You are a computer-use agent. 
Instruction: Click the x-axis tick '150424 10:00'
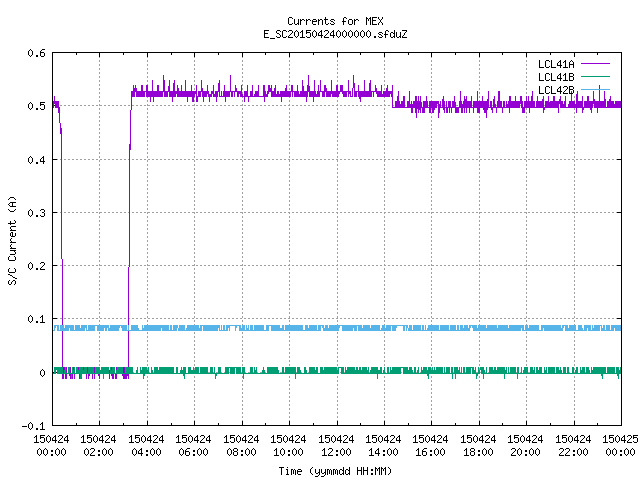click(288, 445)
